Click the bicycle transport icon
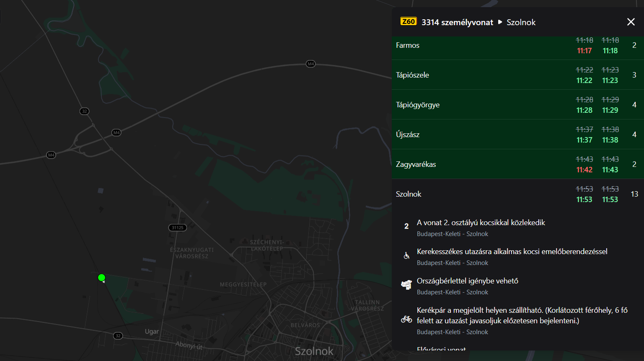The width and height of the screenshot is (644, 361). pyautogui.click(x=406, y=319)
